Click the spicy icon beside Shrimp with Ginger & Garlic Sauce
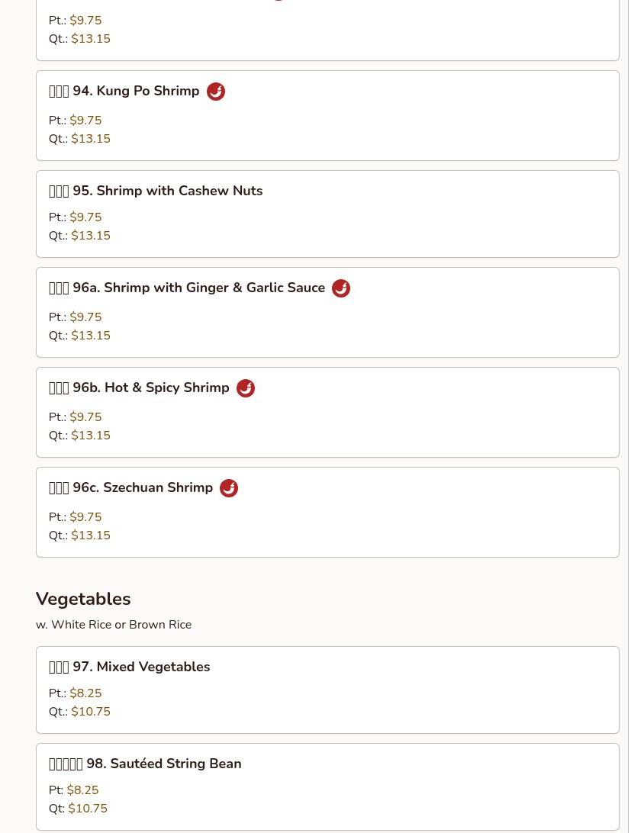The height and width of the screenshot is (833, 644). coord(341,288)
